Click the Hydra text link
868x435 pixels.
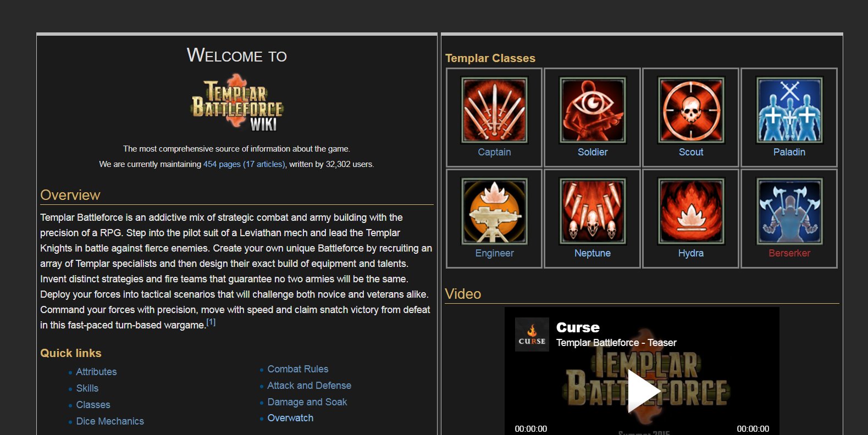coord(691,253)
